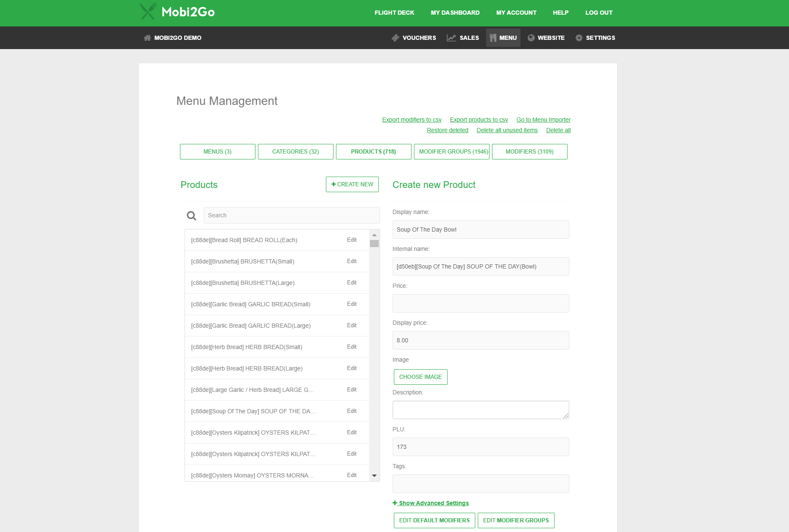Click the magnifying glass search icon

coord(192,216)
